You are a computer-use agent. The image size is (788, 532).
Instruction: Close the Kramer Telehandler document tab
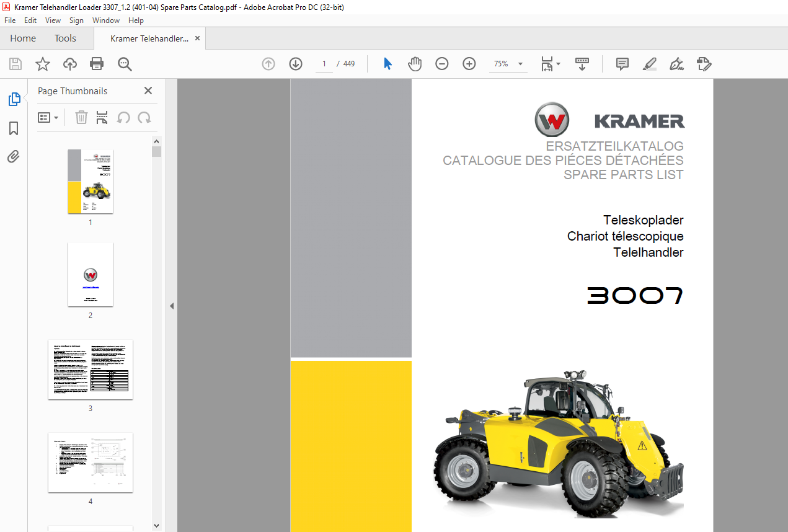click(x=198, y=38)
